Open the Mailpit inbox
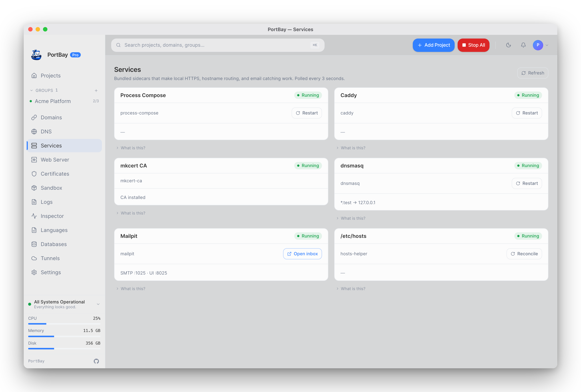The width and height of the screenshot is (581, 392). pyautogui.click(x=303, y=254)
